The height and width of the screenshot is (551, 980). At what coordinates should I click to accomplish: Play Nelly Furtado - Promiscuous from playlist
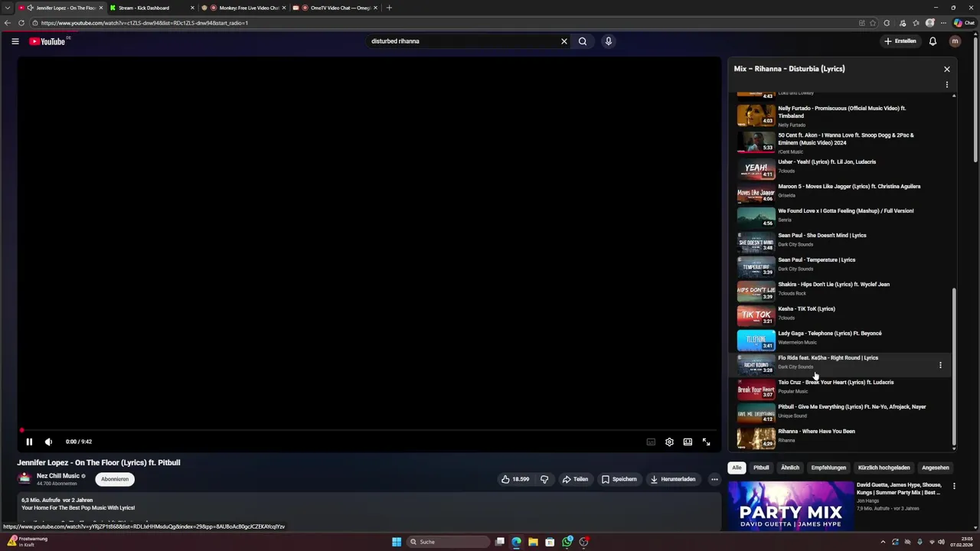tap(842, 116)
